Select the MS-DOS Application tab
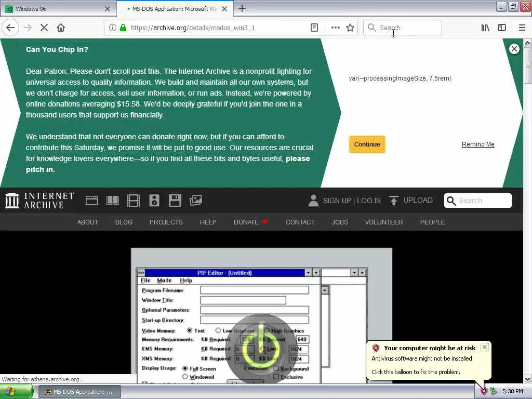This screenshot has height=399, width=532. tap(175, 9)
